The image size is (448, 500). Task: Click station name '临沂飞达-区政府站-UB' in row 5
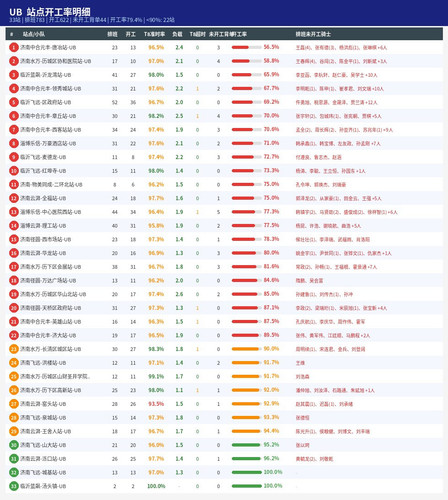tap(45, 102)
